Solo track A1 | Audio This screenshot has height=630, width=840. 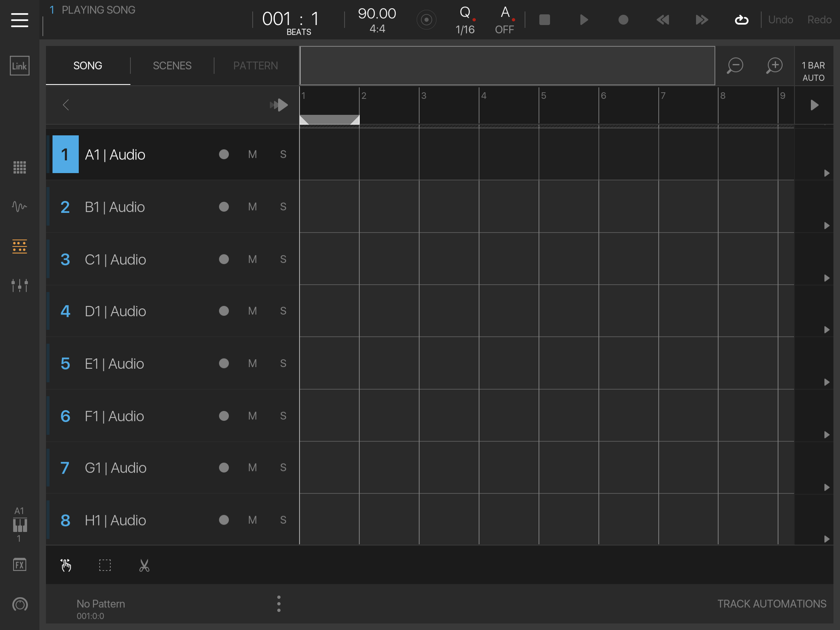pos(283,154)
